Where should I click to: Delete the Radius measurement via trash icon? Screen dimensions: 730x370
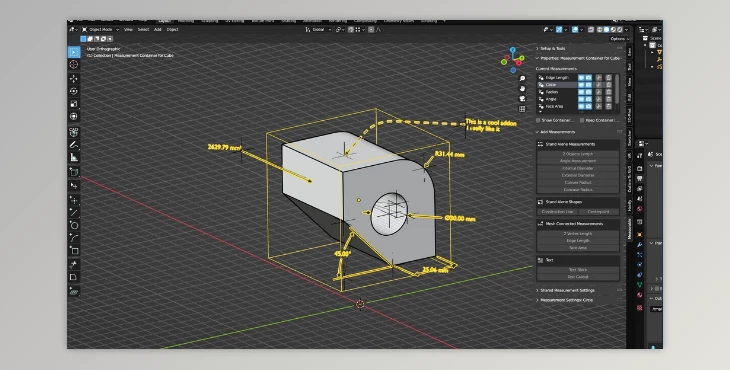(x=608, y=92)
